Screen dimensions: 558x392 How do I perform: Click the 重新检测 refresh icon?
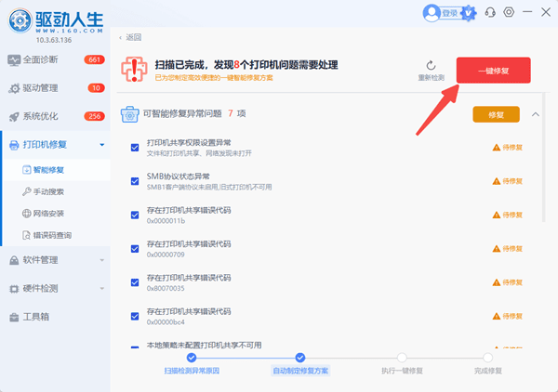click(x=431, y=65)
